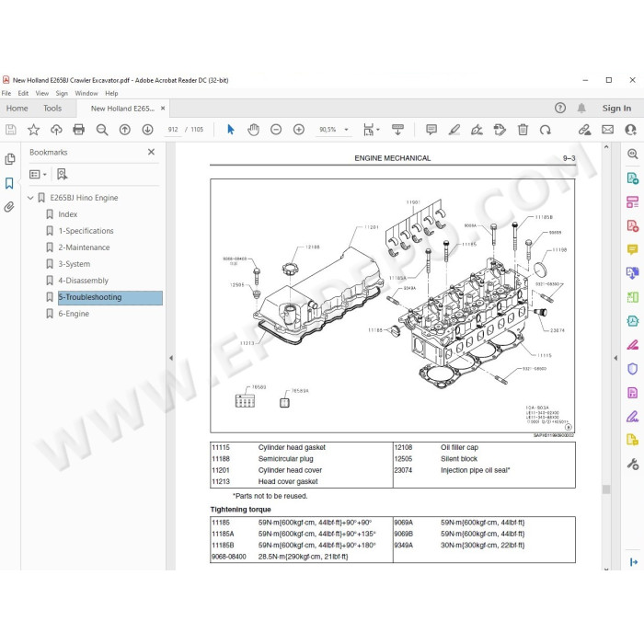Send file by email icon
The image size is (644, 644).
coord(608,130)
